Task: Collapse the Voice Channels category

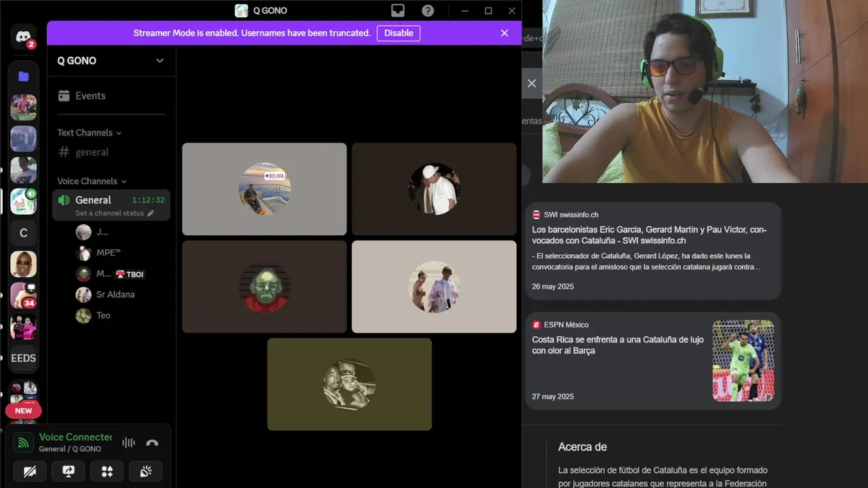Action: click(x=92, y=181)
